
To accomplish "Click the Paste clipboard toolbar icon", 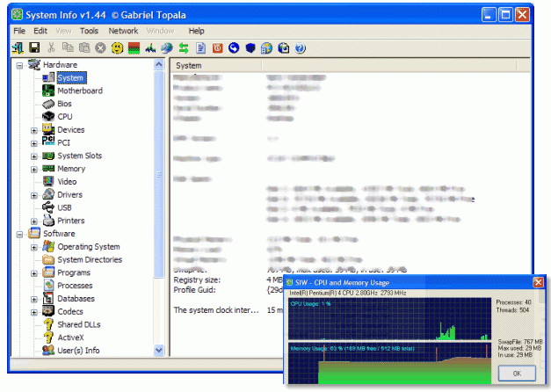I will 84,47.
